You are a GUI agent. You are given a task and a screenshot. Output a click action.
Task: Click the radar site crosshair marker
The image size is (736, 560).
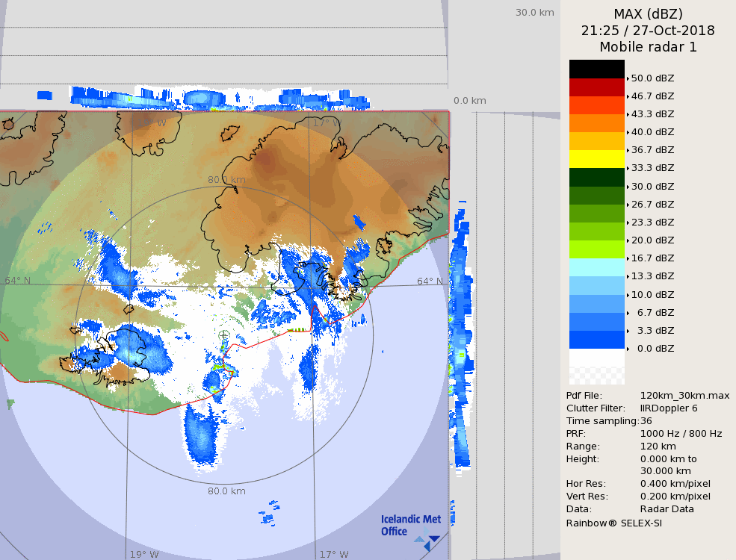[224, 336]
